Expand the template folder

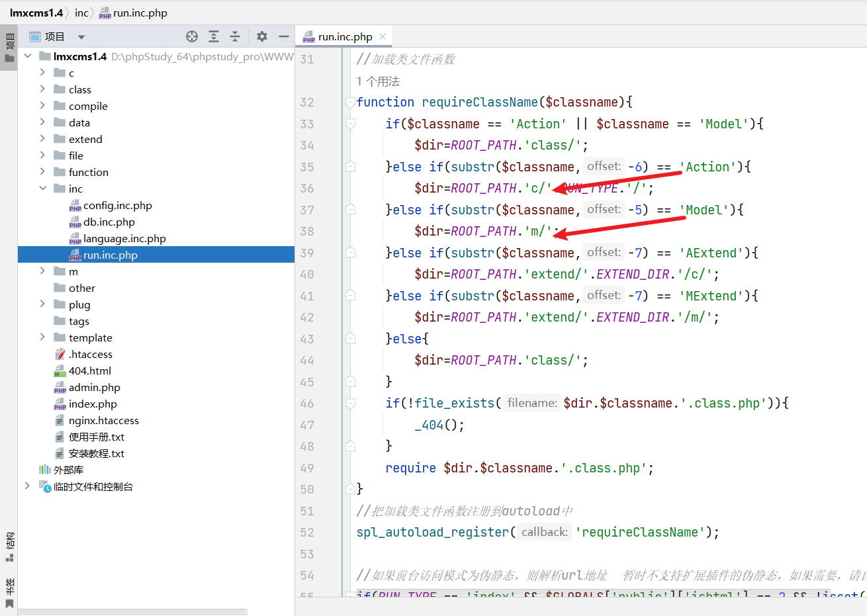[x=42, y=337]
